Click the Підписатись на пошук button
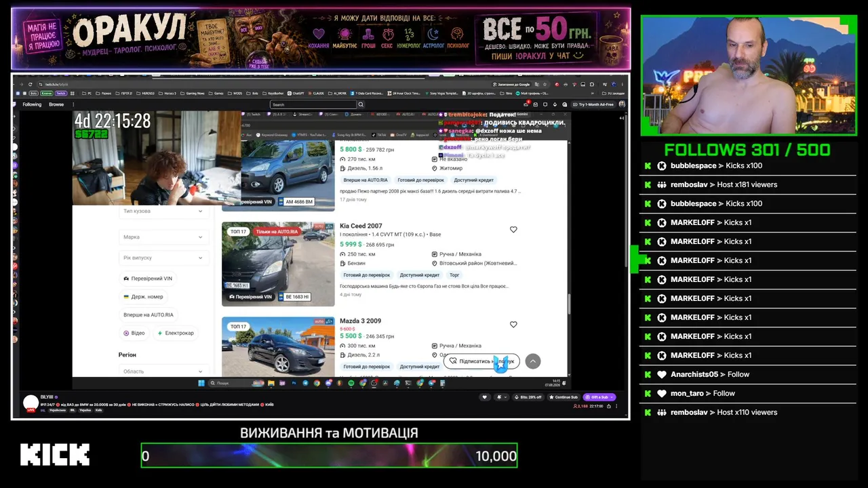 (482, 361)
